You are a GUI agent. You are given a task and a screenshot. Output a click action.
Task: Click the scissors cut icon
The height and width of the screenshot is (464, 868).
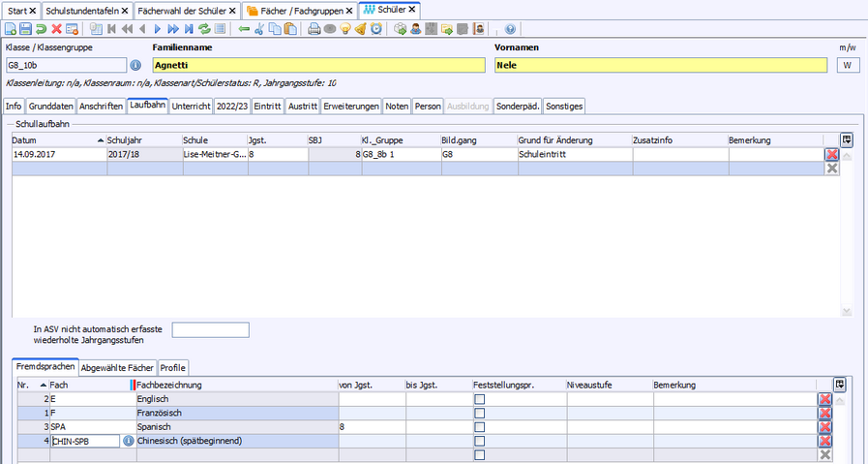click(x=259, y=29)
